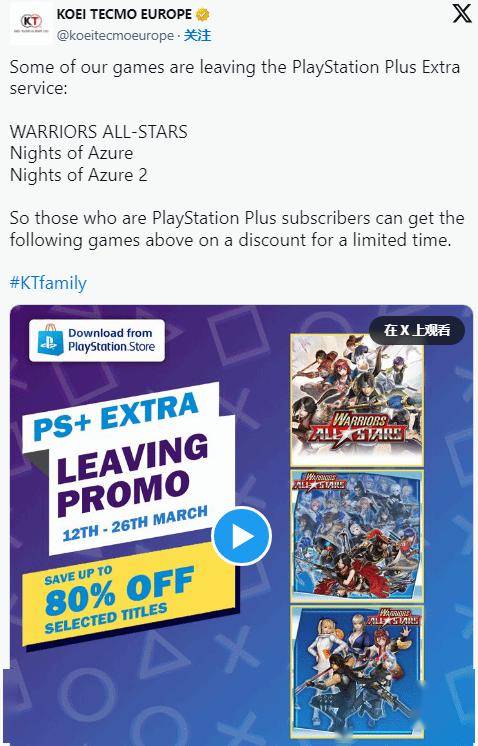
Task: Click the Download from PlayStation Store badge
Action: pyautogui.click(x=97, y=340)
